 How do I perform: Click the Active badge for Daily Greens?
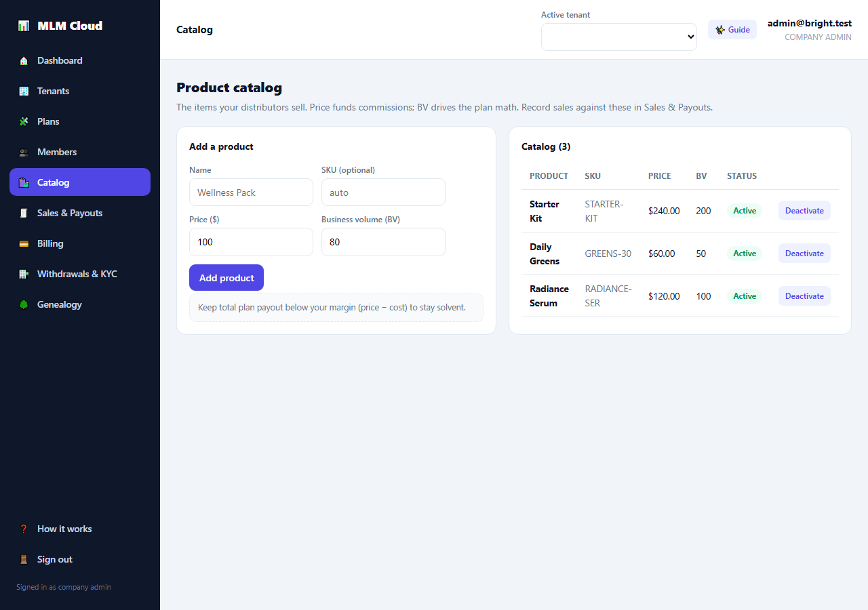pos(745,253)
